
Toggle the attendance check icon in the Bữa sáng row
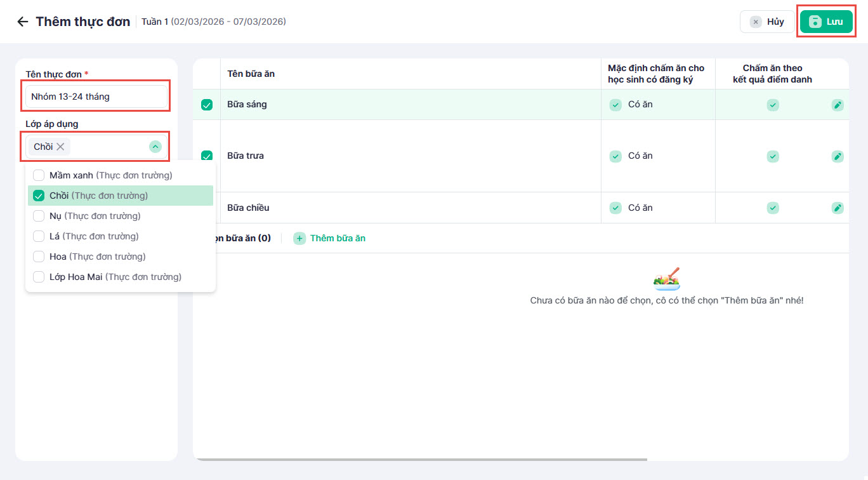point(772,105)
